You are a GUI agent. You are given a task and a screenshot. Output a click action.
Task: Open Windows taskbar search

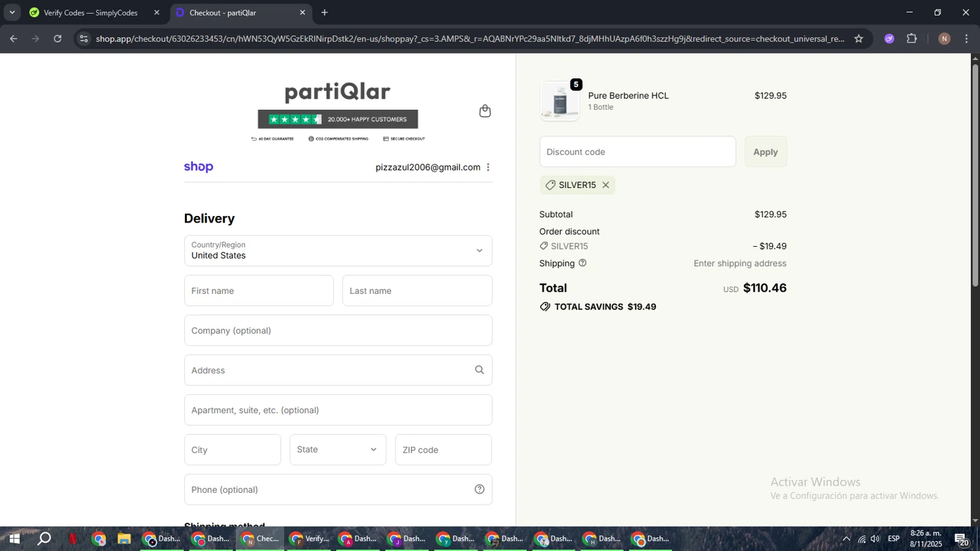[44, 539]
